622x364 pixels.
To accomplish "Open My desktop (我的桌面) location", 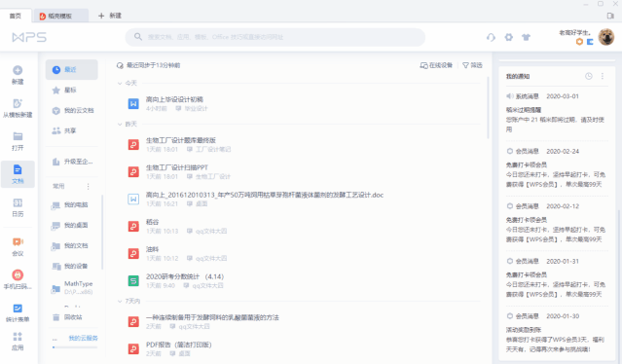I will [x=71, y=225].
